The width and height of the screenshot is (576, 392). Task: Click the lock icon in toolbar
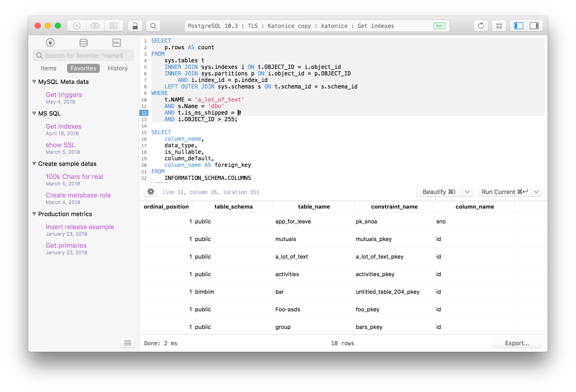(135, 26)
